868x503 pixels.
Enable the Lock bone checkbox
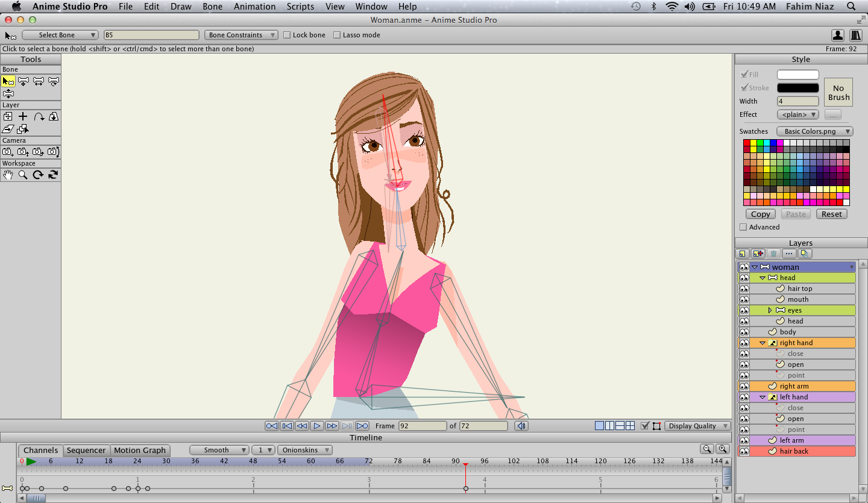pos(287,35)
